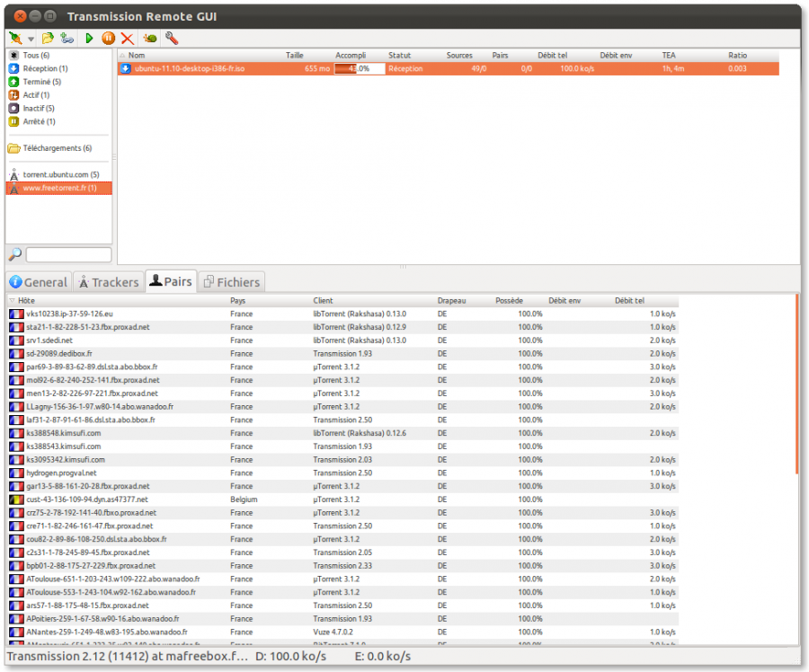Switch to the General tab
809x672 pixels.
tap(39, 282)
